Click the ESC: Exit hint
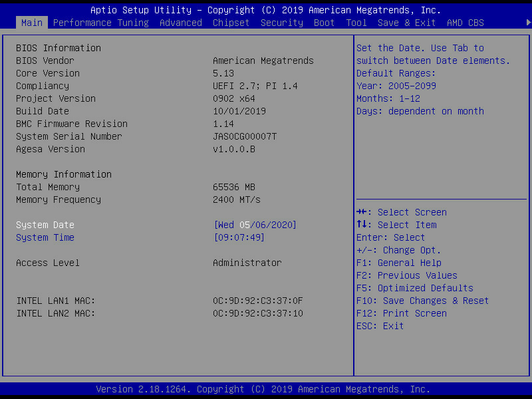Image resolution: width=532 pixels, height=399 pixels. pos(380,326)
